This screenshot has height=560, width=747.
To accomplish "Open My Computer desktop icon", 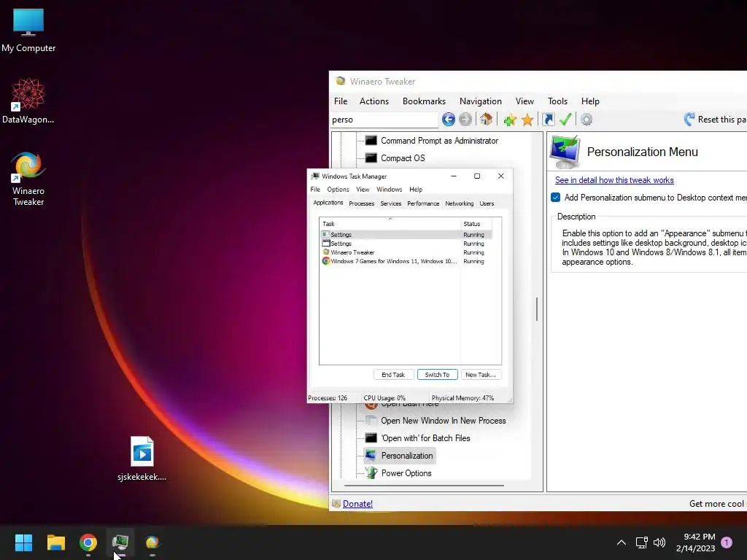I will point(28,30).
